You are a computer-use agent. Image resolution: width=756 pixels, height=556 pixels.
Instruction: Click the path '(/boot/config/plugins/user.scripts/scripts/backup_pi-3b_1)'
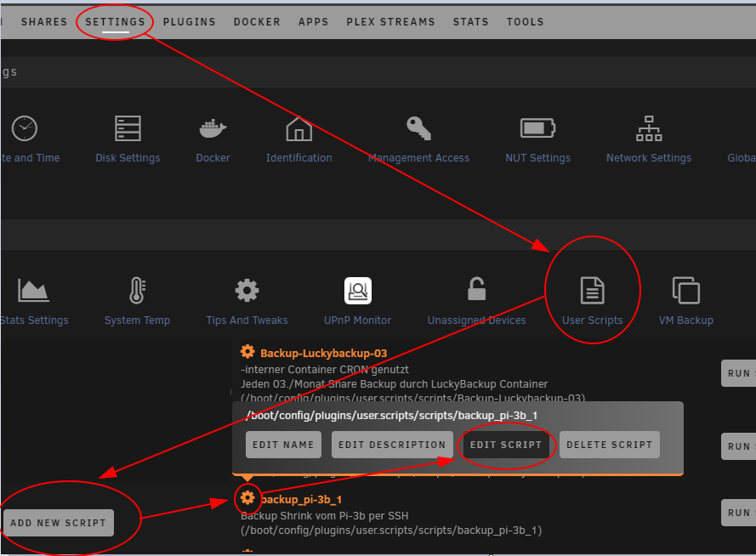click(391, 530)
